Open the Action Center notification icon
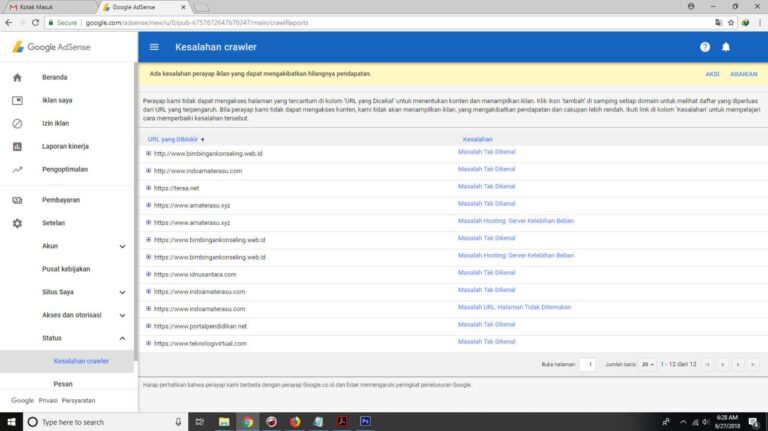The width and height of the screenshot is (768, 431). click(x=754, y=422)
